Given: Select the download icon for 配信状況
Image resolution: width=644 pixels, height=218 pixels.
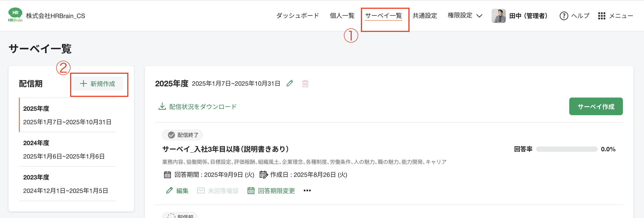Looking at the screenshot, I should coord(162,106).
